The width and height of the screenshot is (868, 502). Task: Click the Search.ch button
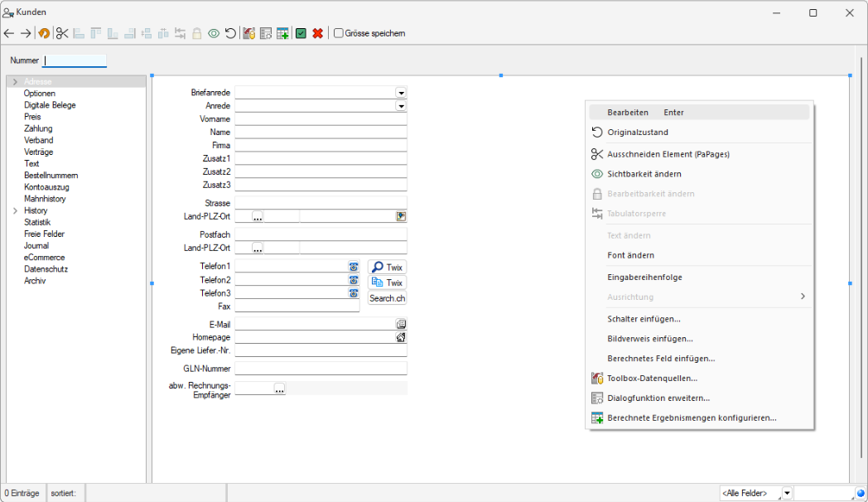tap(387, 298)
